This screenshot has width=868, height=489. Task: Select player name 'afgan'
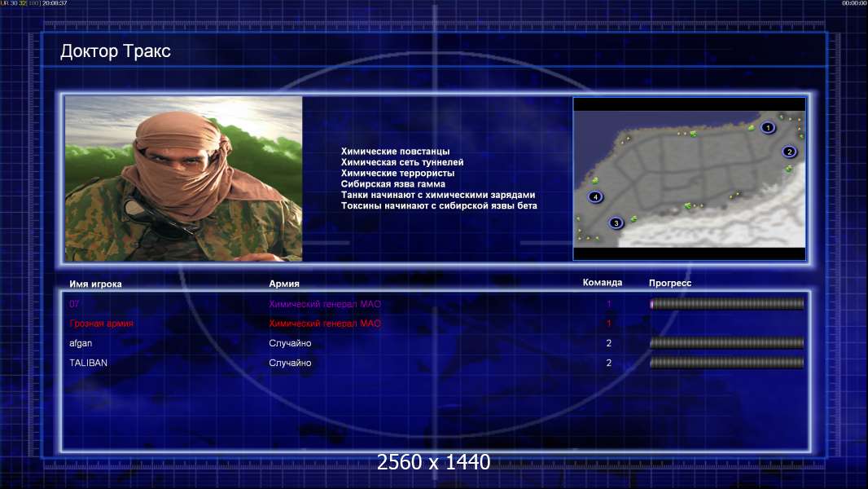81,343
